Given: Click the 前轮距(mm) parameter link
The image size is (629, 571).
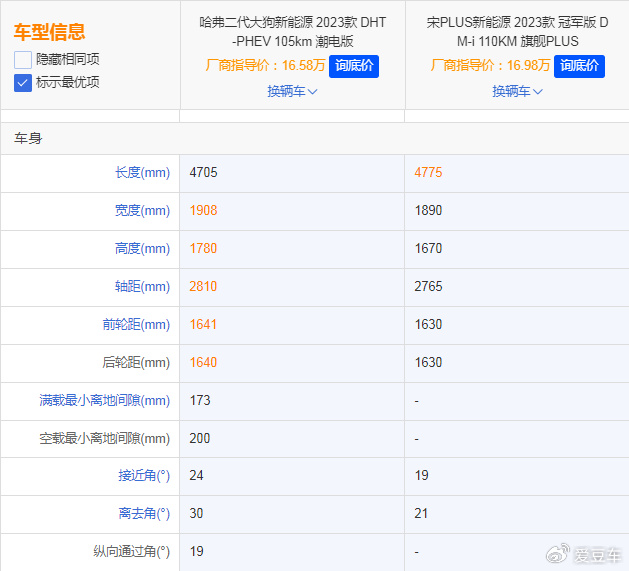Looking at the screenshot, I should point(136,325).
